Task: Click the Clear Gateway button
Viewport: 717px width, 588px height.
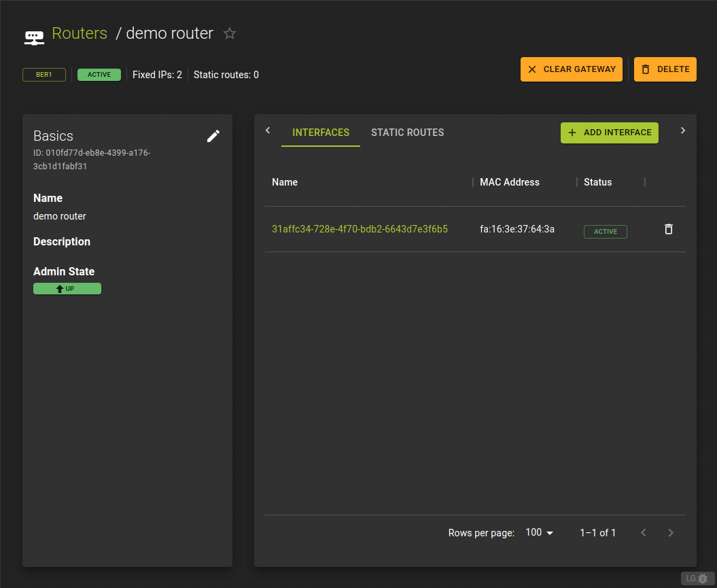Action: point(571,69)
